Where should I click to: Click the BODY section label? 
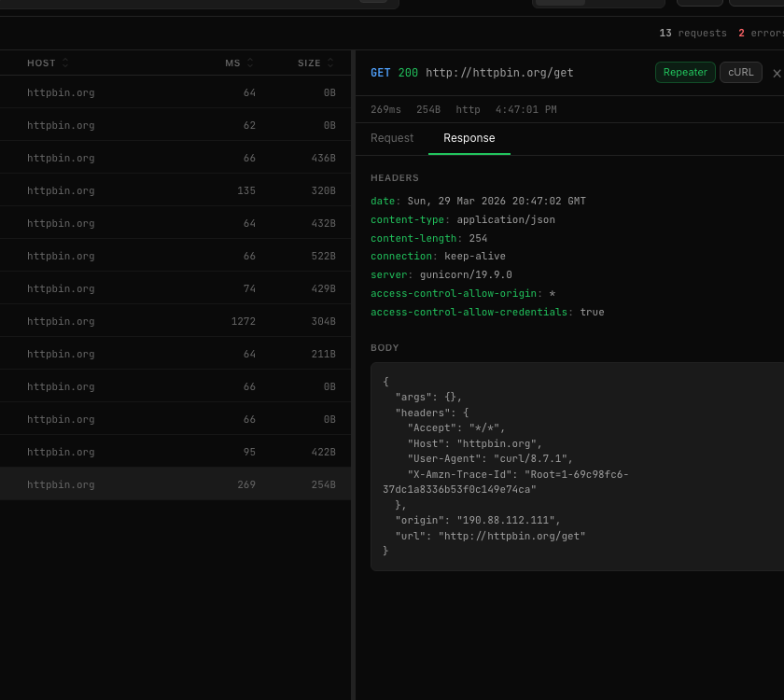pos(385,348)
